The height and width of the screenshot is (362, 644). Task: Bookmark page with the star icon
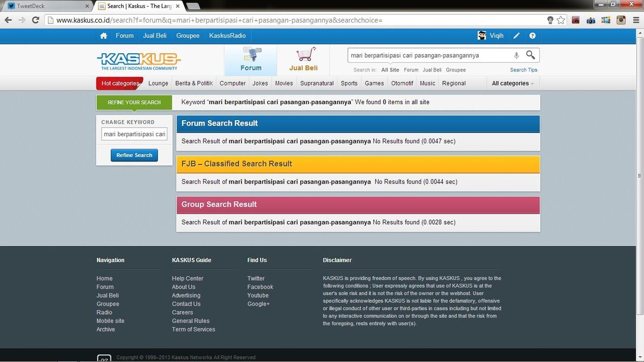[561, 20]
